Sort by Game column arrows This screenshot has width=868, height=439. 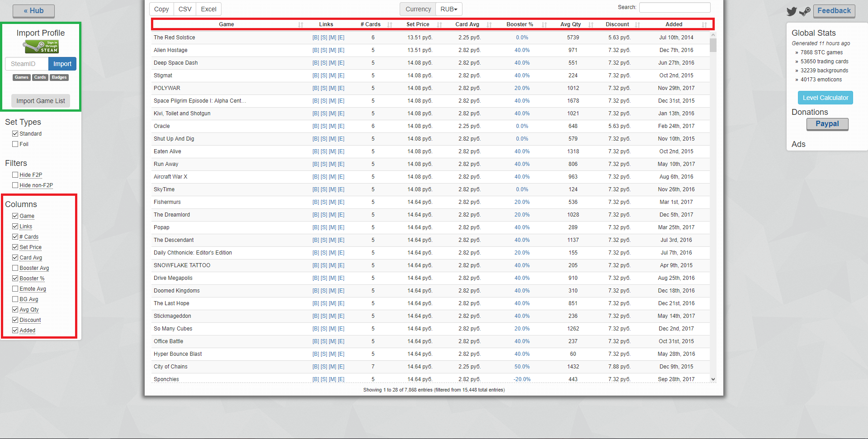pyautogui.click(x=301, y=24)
